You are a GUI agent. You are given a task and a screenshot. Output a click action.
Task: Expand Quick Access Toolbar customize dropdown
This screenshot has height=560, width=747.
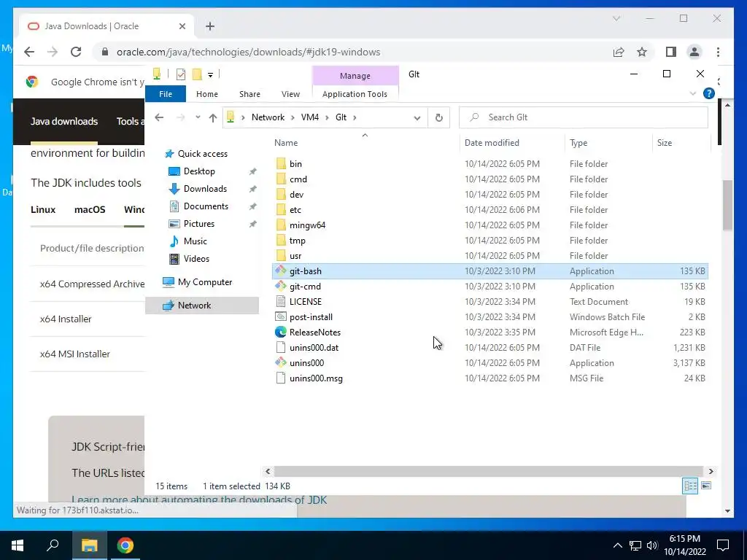(x=210, y=75)
